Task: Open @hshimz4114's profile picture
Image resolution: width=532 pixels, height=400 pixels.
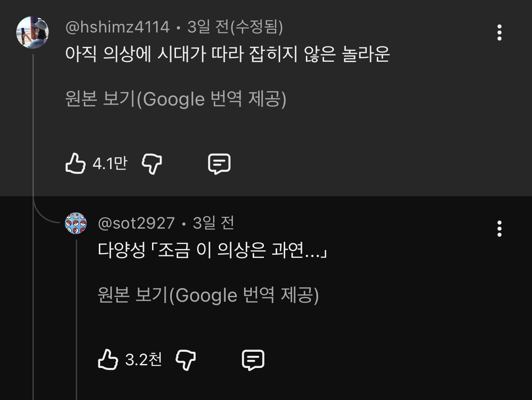Action: (32, 32)
